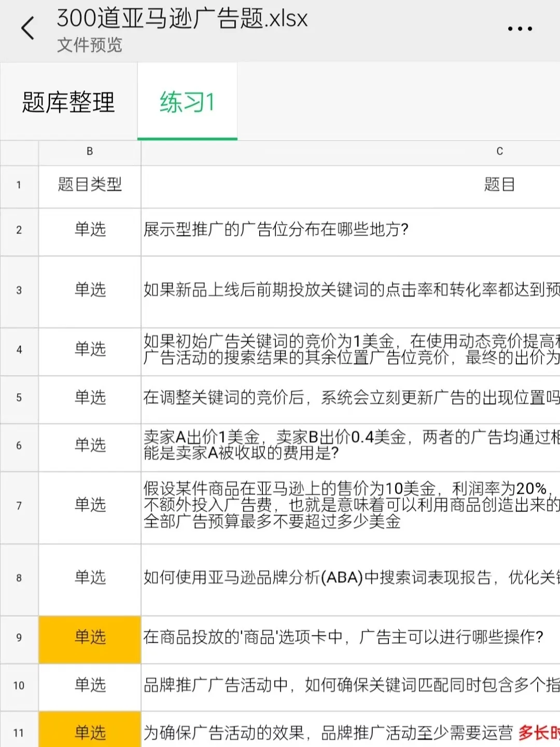The width and height of the screenshot is (560, 747).
Task: Click the question starting 在调整关键词的竞价后
Action: pyautogui.click(x=351, y=398)
